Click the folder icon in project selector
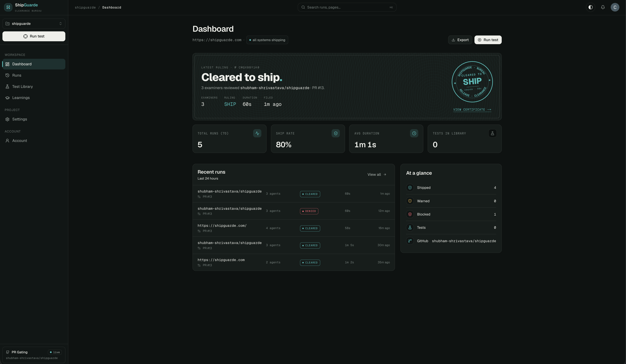Screen dimensions: 626x364 tap(7, 24)
